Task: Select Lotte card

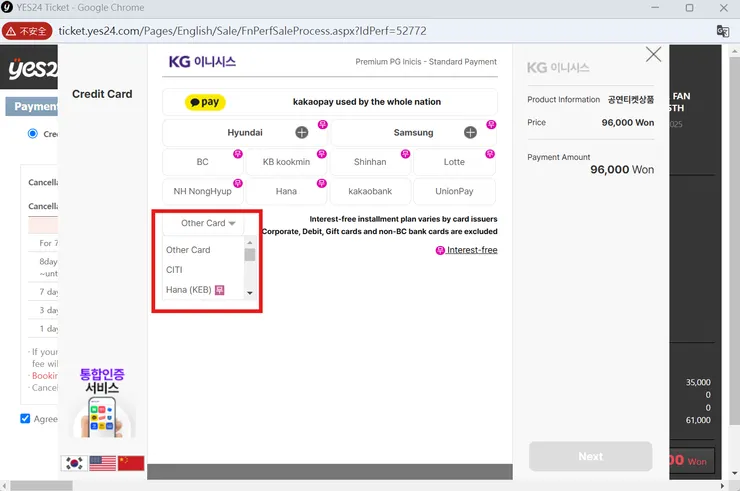Action: (x=454, y=162)
